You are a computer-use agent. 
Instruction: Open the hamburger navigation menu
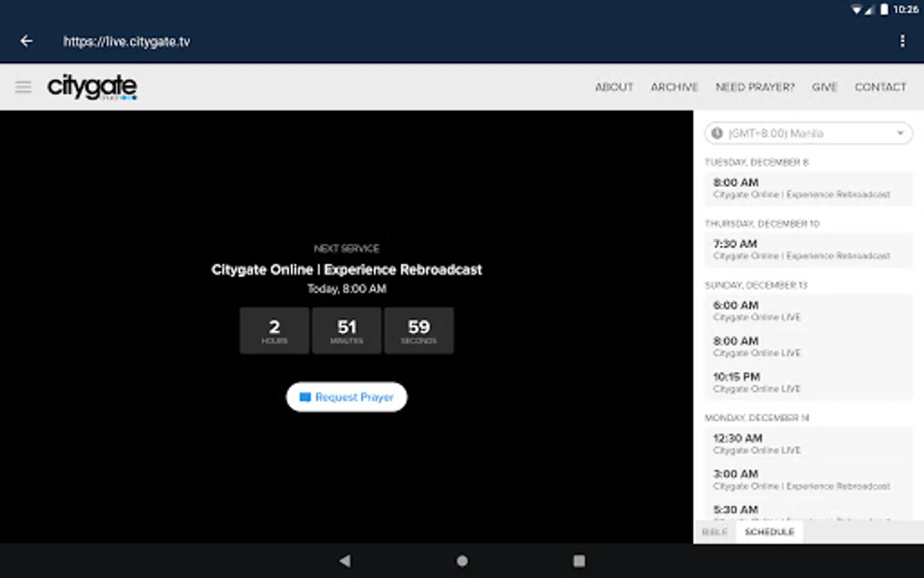[x=24, y=87]
